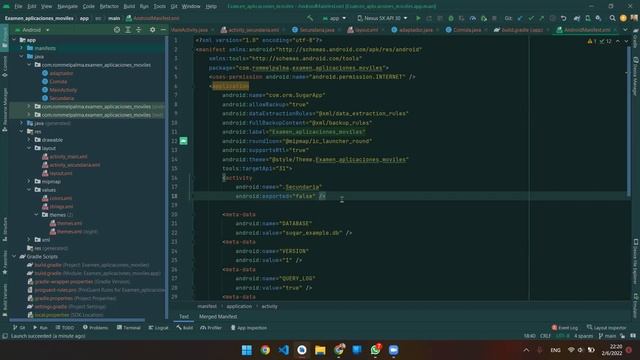
Task: Click the Git update project arrow
Action: (520, 18)
